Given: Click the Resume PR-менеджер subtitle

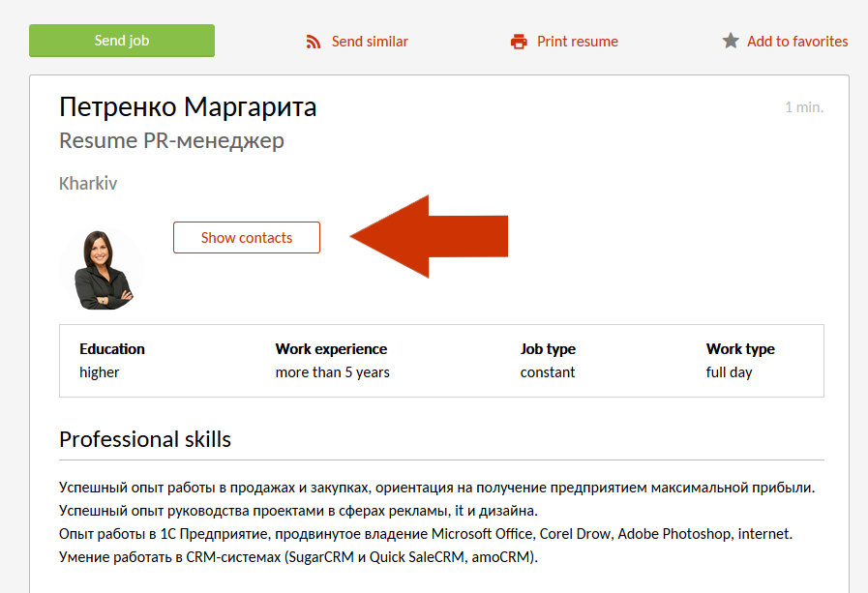Looking at the screenshot, I should [x=171, y=140].
